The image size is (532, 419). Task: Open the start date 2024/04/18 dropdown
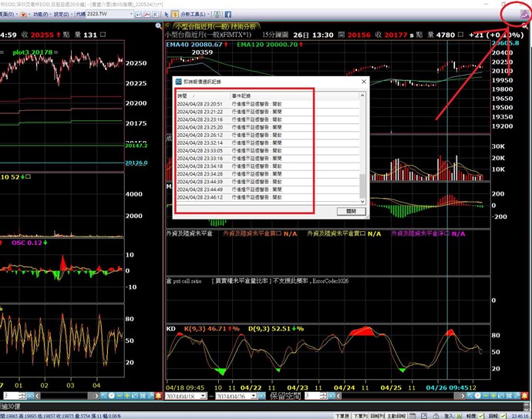pyautogui.click(x=204, y=396)
